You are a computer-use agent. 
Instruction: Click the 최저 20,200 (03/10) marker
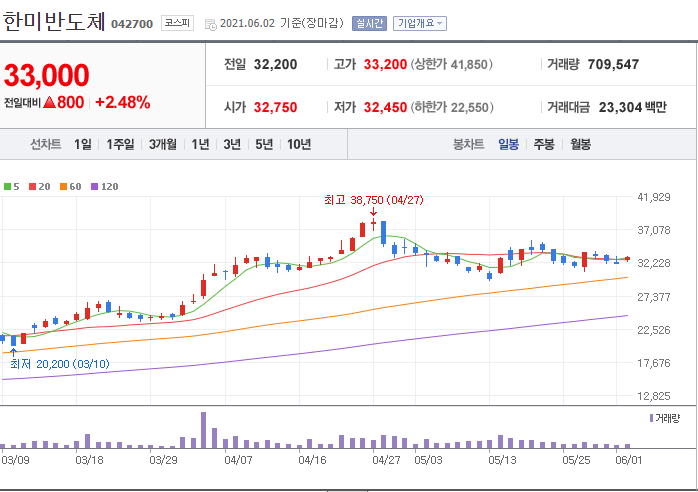(60, 364)
